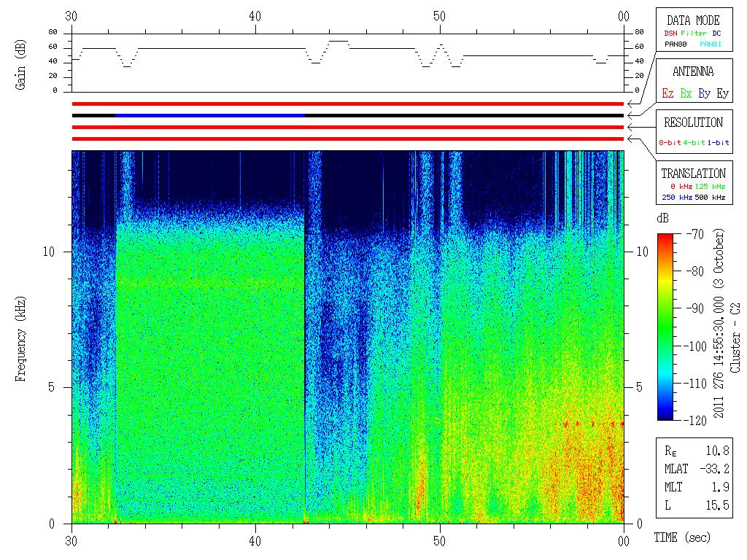Image resolution: width=747 pixels, height=560 pixels.
Task: Click the dB color scale bar
Action: (665, 327)
